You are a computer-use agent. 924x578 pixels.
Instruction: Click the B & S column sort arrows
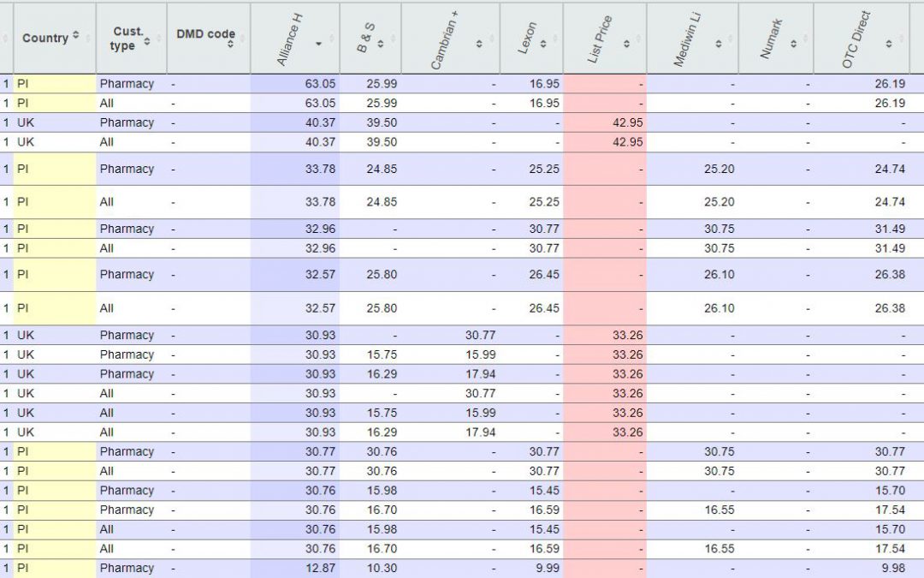pos(381,44)
